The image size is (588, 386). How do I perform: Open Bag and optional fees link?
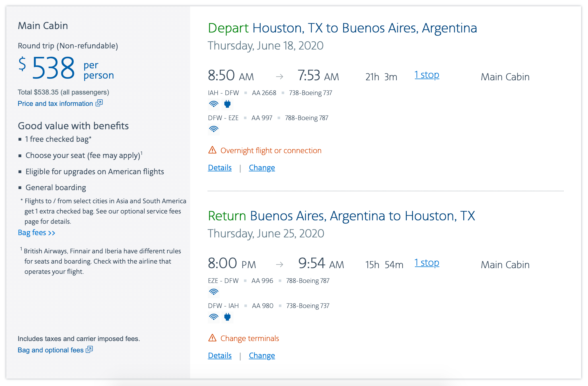click(50, 350)
